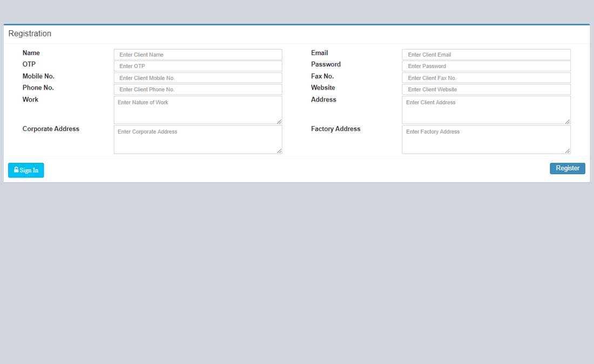Click the Enter Client Address textarea

[x=486, y=109]
